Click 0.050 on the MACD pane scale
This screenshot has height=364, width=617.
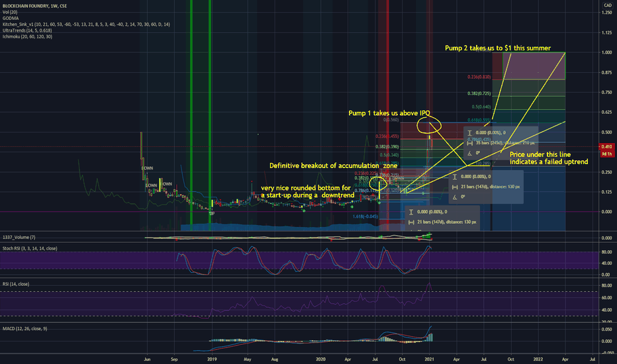click(x=606, y=330)
